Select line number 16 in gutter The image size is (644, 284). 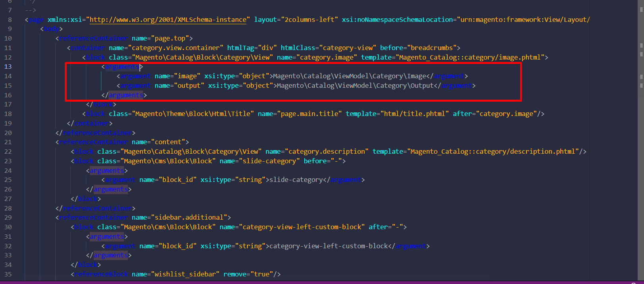tap(8, 95)
